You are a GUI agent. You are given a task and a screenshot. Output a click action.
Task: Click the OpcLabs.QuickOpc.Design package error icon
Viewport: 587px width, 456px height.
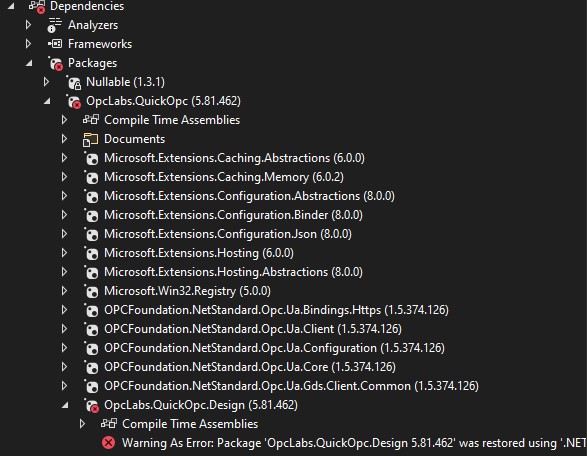coord(92,405)
